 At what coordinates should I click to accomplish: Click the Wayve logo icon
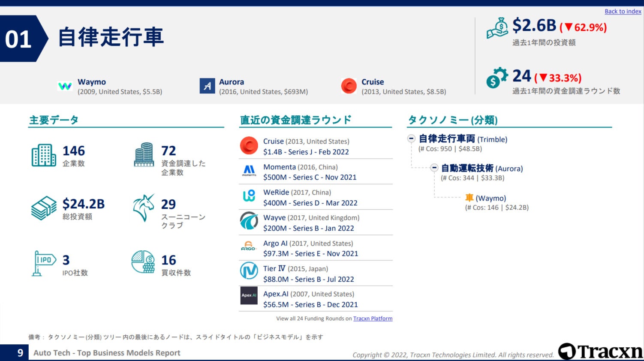(x=249, y=222)
